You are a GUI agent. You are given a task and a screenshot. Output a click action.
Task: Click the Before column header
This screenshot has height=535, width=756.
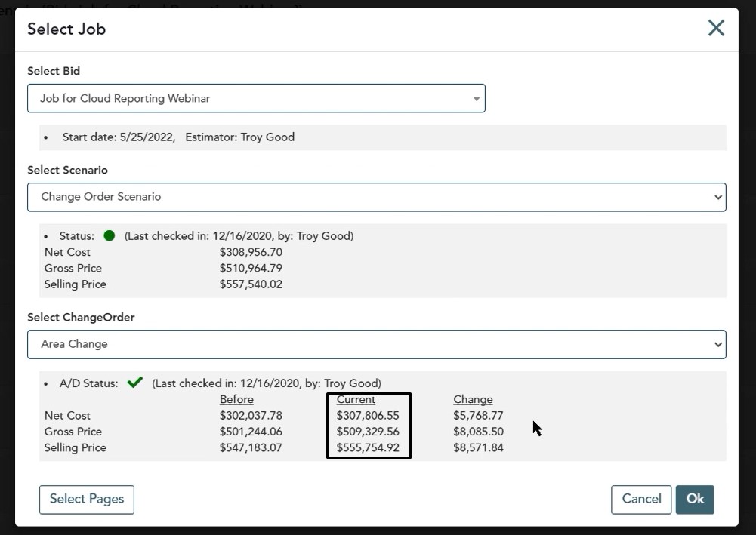[236, 399]
